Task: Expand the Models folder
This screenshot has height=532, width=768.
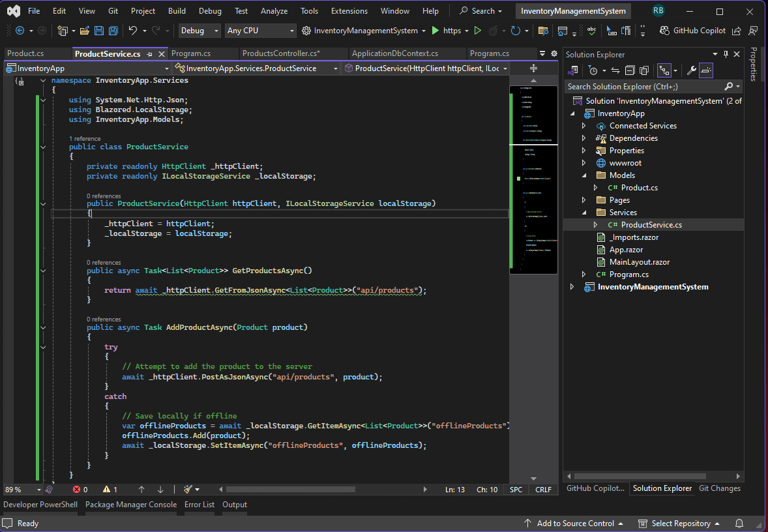Action: (583, 175)
